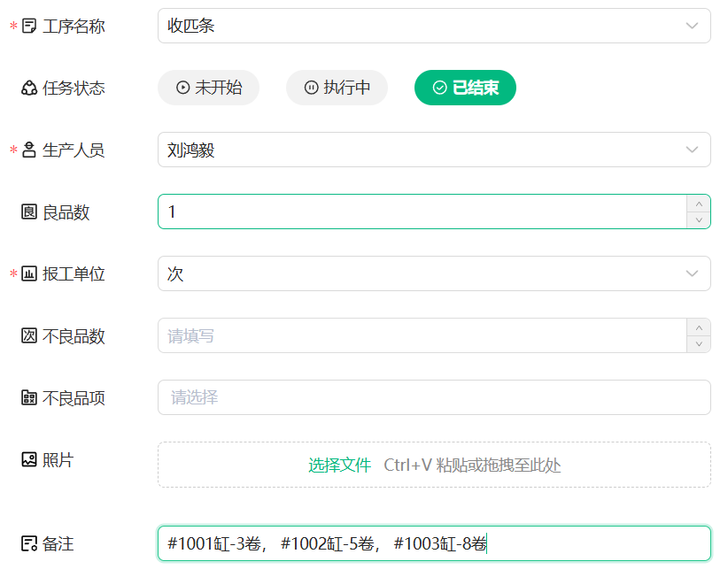Select the 已结束 status option
This screenshot has width=728, height=577.
click(x=465, y=88)
